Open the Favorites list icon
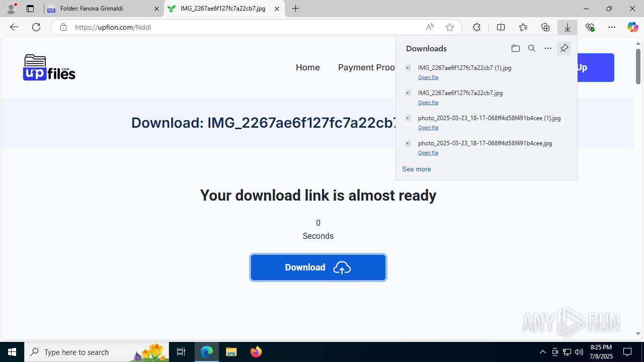644x362 pixels. (523, 27)
